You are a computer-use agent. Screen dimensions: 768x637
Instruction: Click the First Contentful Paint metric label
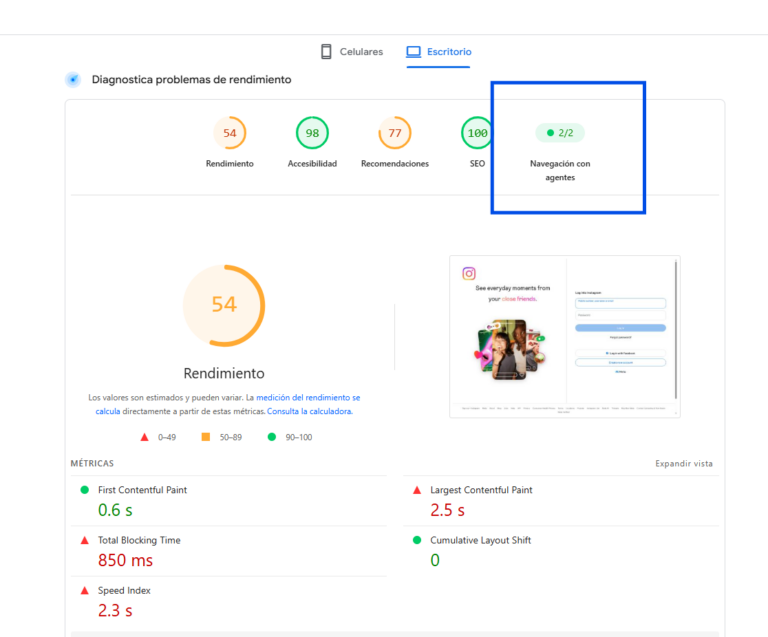143,490
